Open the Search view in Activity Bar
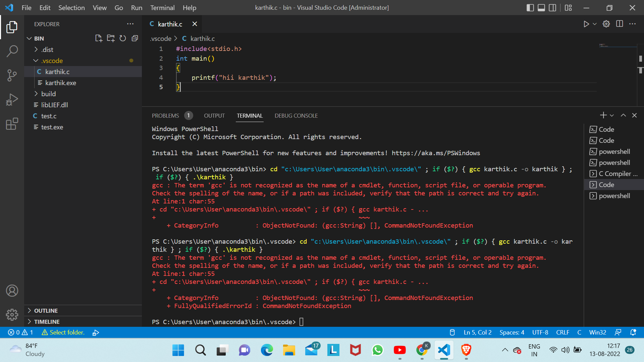The height and width of the screenshot is (362, 644). point(12,51)
